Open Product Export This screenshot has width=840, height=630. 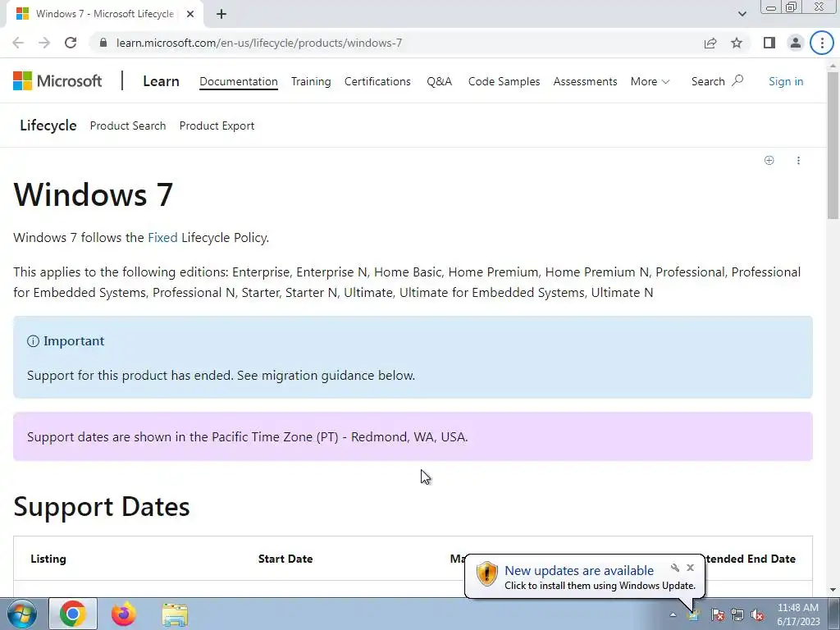(x=217, y=126)
